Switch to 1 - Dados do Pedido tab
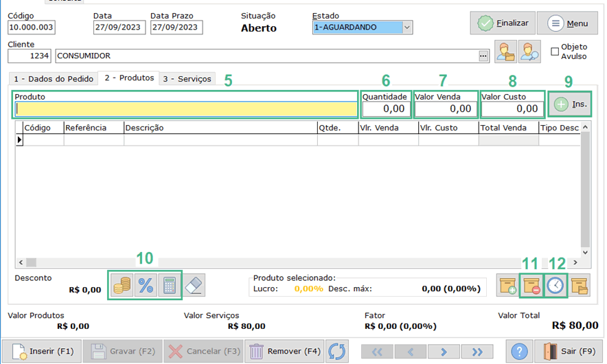This screenshot has width=607, height=364. click(x=54, y=79)
